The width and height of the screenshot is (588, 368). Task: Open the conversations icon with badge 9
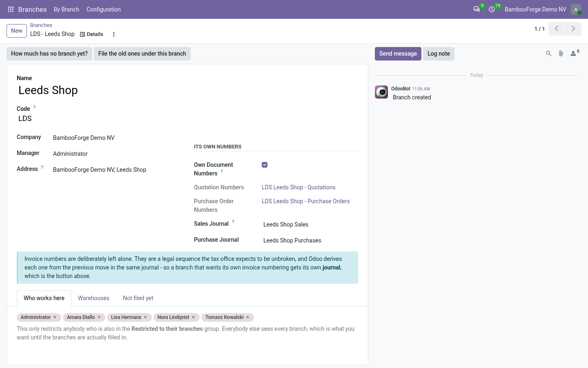[477, 9]
